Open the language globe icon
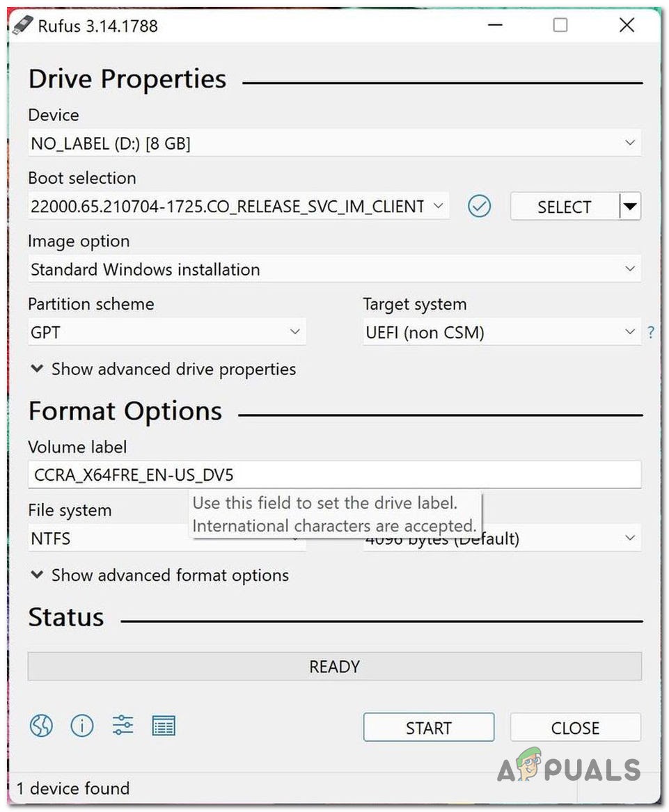The height and width of the screenshot is (812, 669). [41, 726]
